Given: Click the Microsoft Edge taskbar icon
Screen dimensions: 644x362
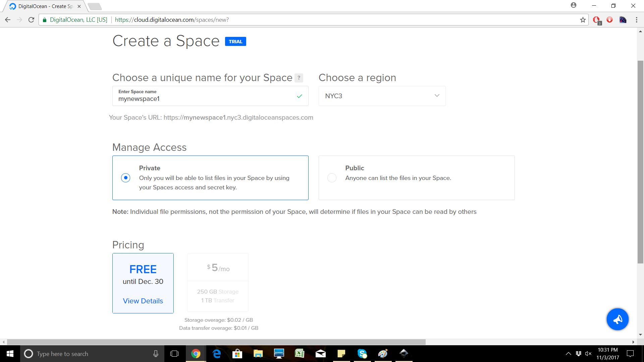Looking at the screenshot, I should coord(217,354).
